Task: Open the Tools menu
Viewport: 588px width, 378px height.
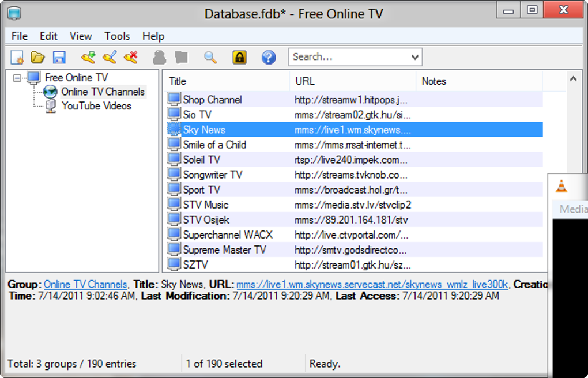Action: (117, 36)
